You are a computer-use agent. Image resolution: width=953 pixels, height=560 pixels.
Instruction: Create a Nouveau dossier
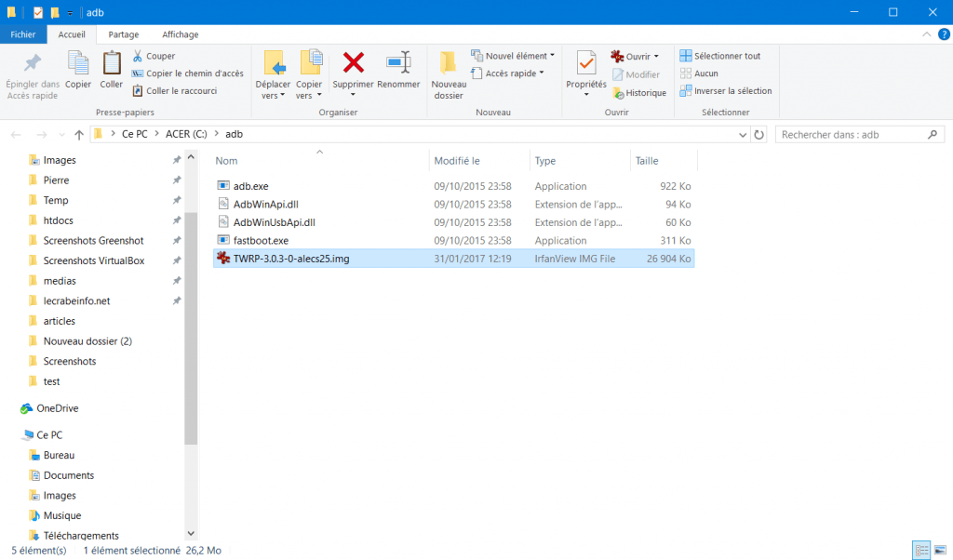pos(449,74)
